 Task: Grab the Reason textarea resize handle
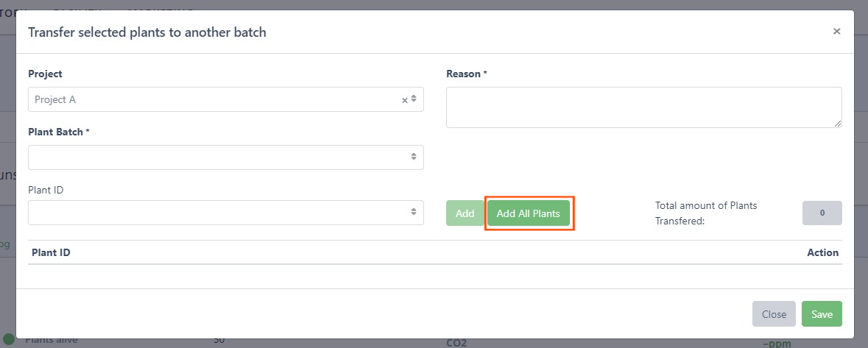pos(838,124)
